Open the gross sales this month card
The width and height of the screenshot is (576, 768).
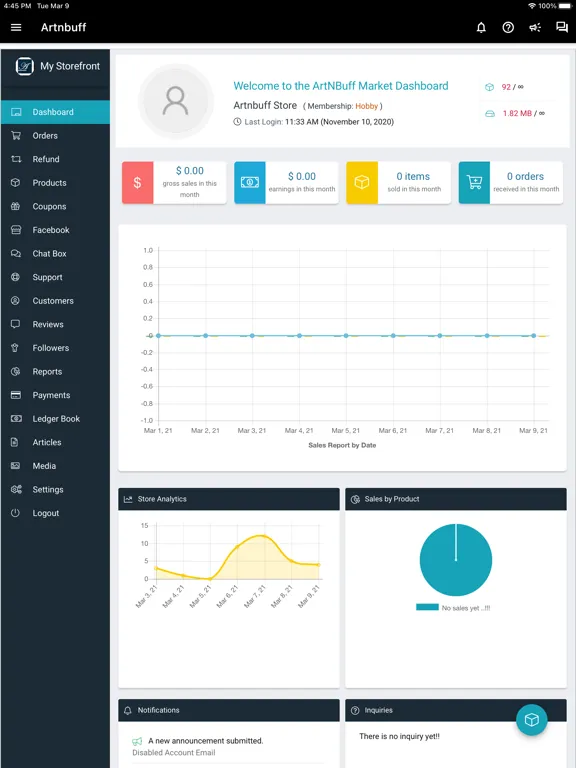click(174, 183)
